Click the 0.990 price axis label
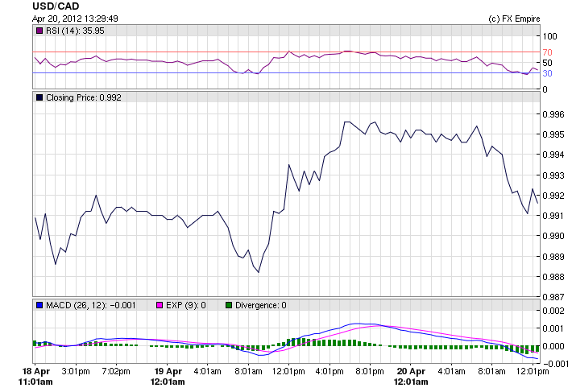 click(x=553, y=236)
